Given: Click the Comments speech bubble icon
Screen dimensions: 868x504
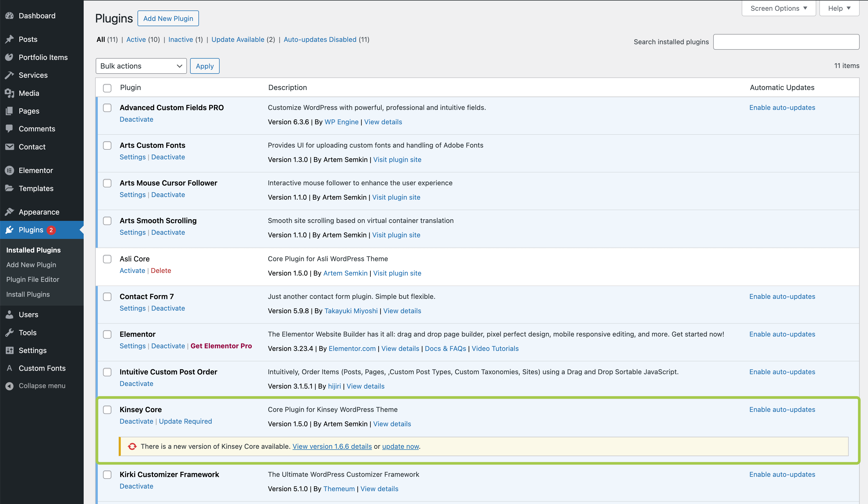Looking at the screenshot, I should [x=9, y=128].
